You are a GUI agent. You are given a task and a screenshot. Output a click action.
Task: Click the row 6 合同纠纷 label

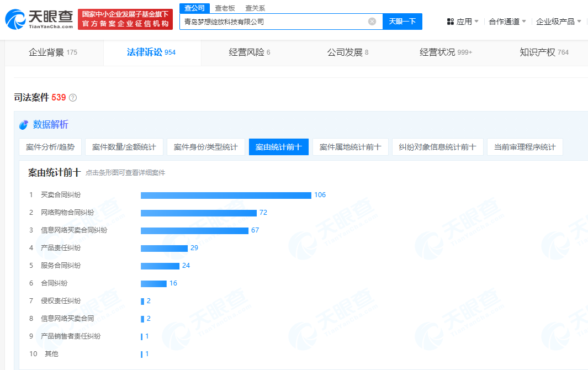pos(54,283)
